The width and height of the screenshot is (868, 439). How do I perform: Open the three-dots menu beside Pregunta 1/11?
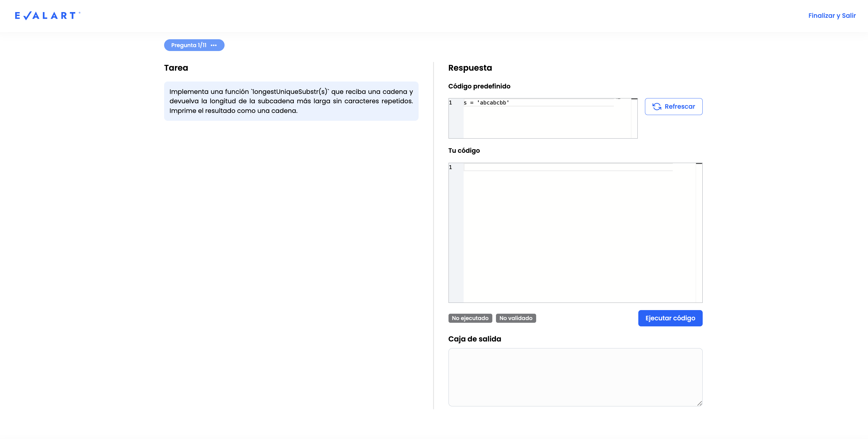coord(214,45)
